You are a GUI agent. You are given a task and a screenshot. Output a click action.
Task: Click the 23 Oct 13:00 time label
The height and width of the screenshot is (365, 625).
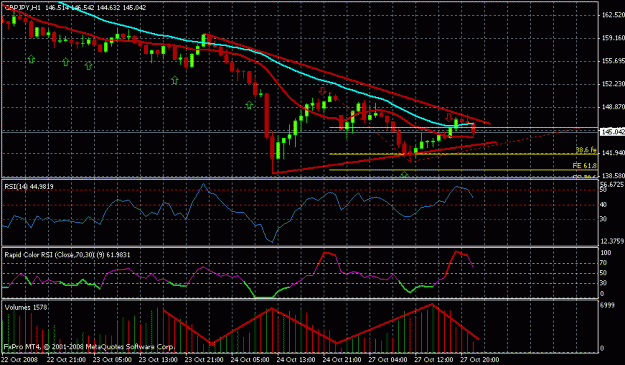point(158,359)
